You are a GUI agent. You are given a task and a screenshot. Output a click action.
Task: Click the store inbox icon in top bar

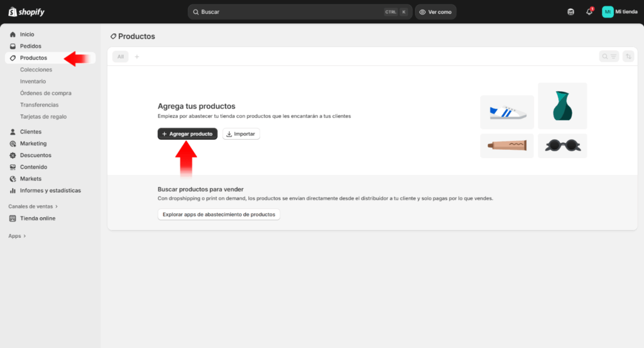coord(570,12)
